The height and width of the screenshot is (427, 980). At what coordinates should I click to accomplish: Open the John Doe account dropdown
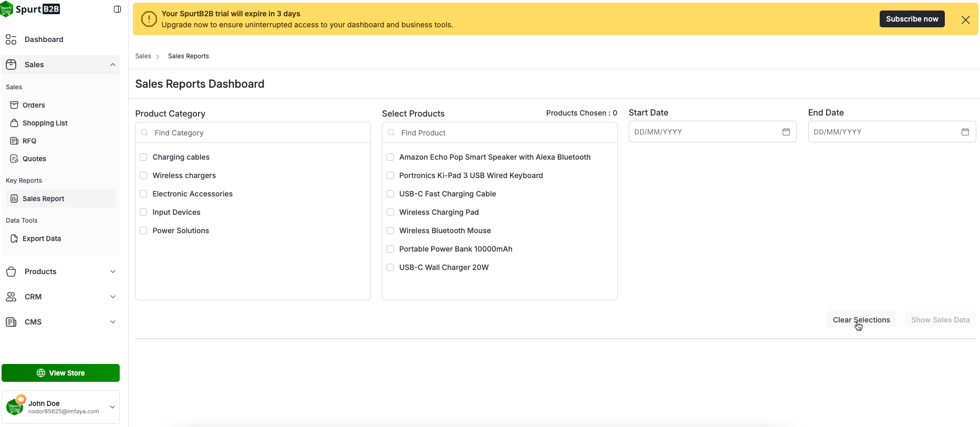pyautogui.click(x=112, y=407)
